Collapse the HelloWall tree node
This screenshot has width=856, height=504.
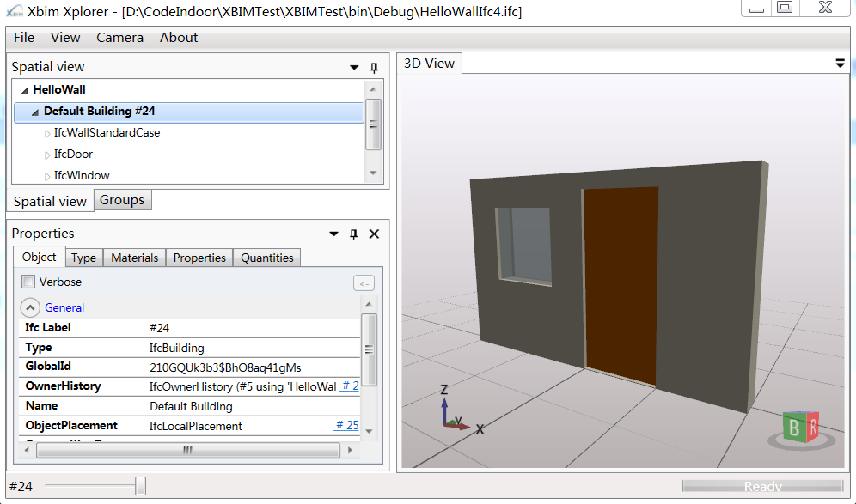(24, 90)
